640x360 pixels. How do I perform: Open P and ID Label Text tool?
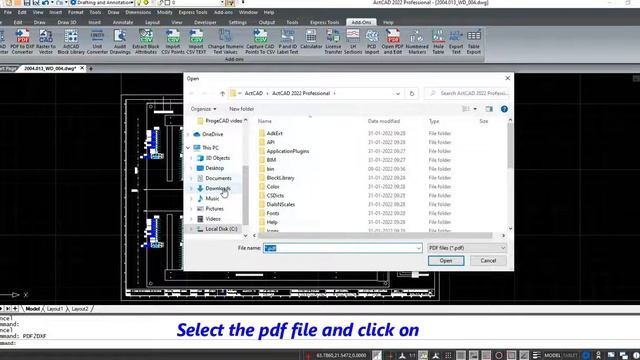click(x=288, y=42)
